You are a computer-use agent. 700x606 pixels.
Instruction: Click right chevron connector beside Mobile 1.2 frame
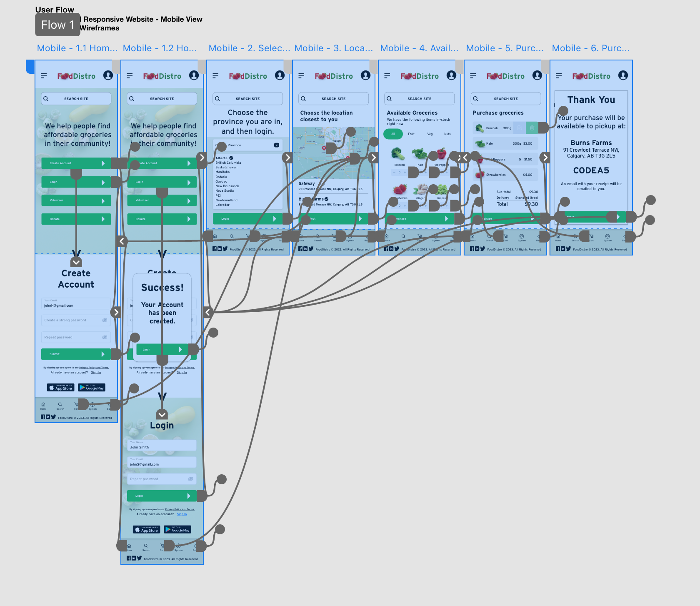pos(202,158)
